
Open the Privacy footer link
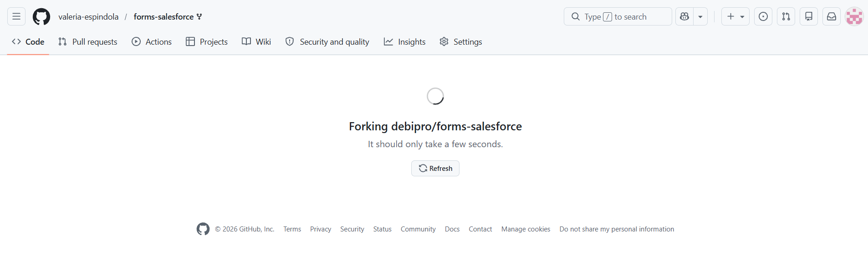click(x=321, y=229)
